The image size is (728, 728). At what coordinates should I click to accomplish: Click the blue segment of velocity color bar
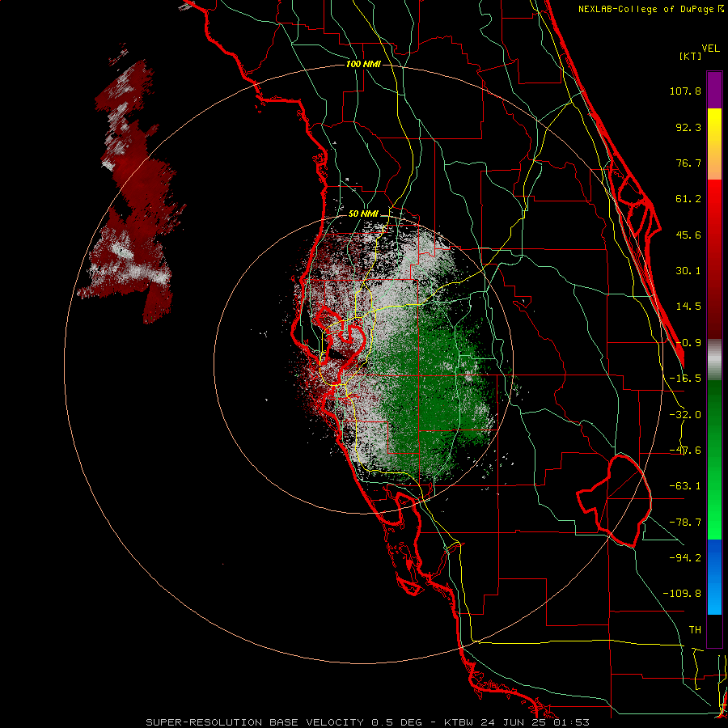[x=714, y=577]
